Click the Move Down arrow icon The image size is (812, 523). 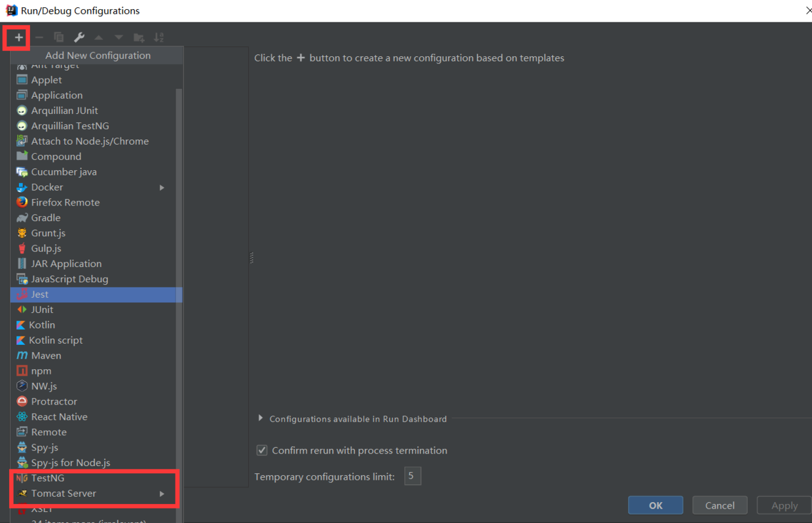[x=119, y=37]
